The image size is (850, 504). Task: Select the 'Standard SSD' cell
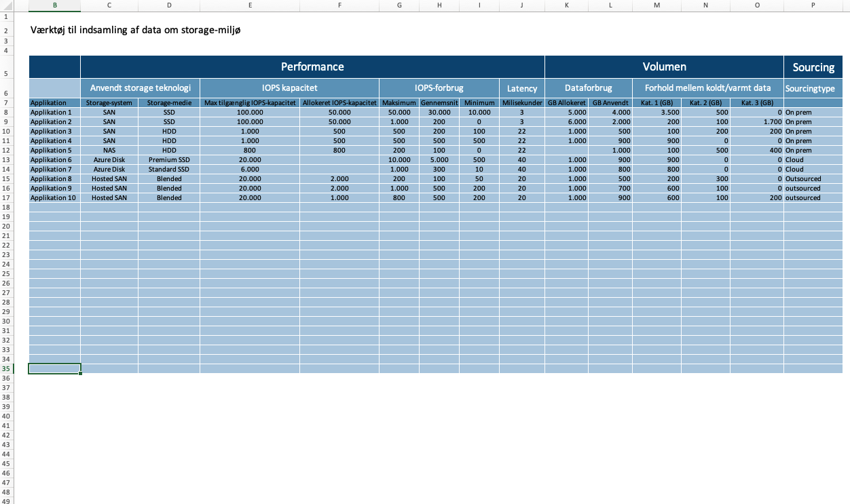168,170
